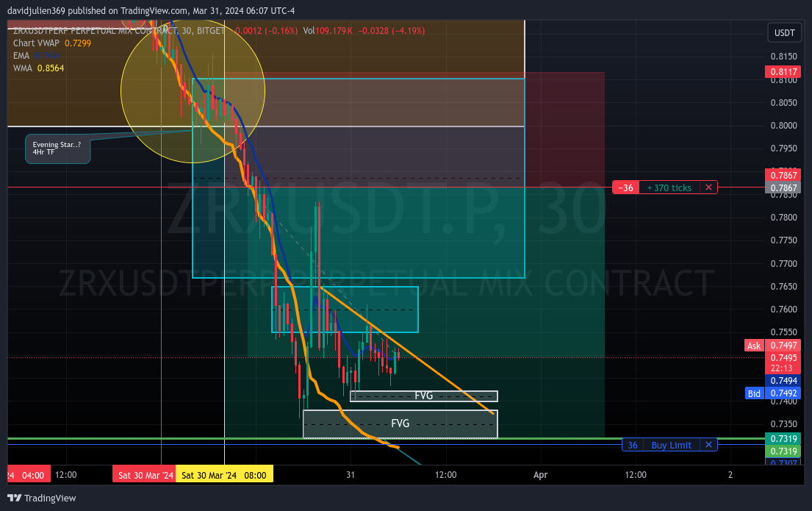Select the Ask price label
The height and width of the screenshot is (511, 812).
[754, 346]
